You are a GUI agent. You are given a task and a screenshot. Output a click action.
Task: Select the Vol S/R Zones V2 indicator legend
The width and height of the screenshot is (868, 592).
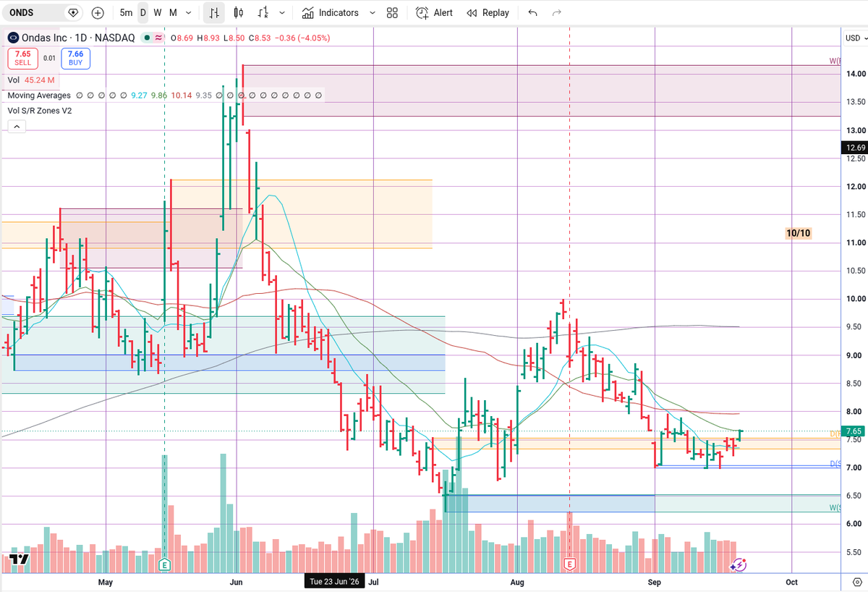[40, 110]
